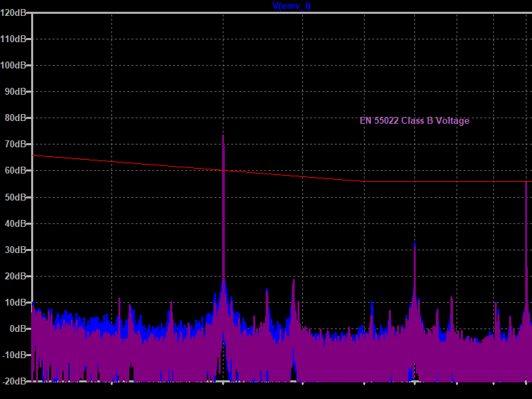The width and height of the screenshot is (532, 399).
Task: Click the -10dB axis label
Action: point(14,355)
